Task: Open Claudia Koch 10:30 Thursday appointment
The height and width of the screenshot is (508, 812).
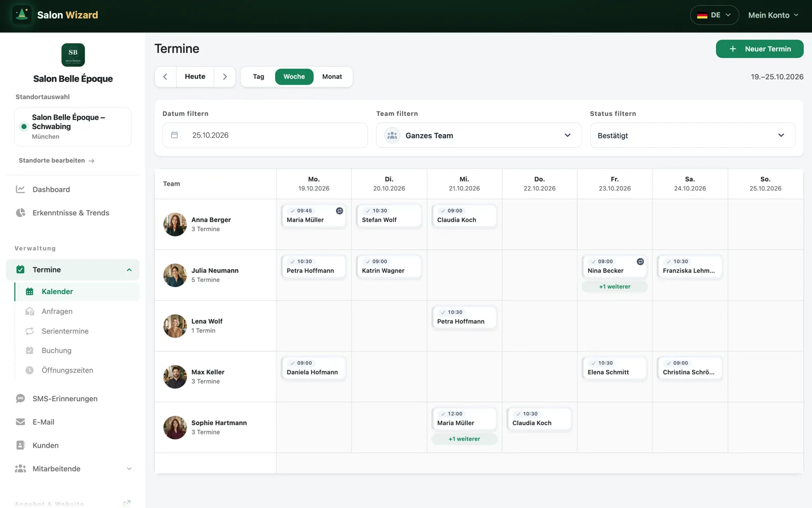Action: tap(539, 419)
